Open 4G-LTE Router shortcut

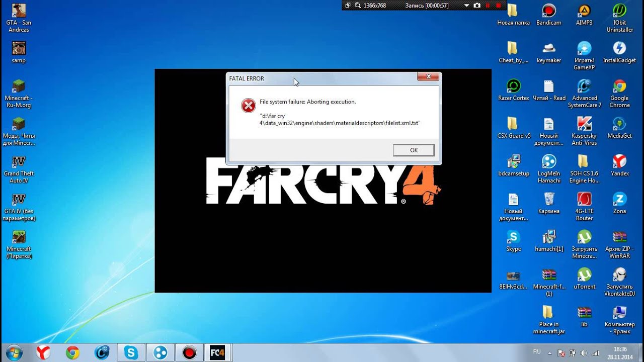[584, 207]
